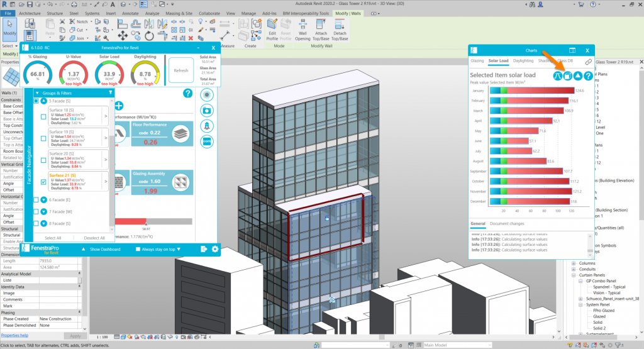Uncheck the Surface 21 [S] checkbox
The width and height of the screenshot is (644, 349).
pyautogui.click(x=43, y=182)
